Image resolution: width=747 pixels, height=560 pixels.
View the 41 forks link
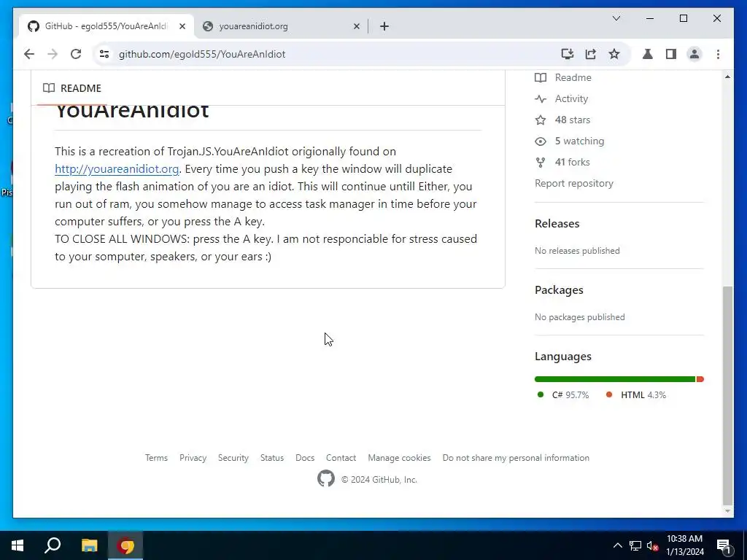pos(572,162)
